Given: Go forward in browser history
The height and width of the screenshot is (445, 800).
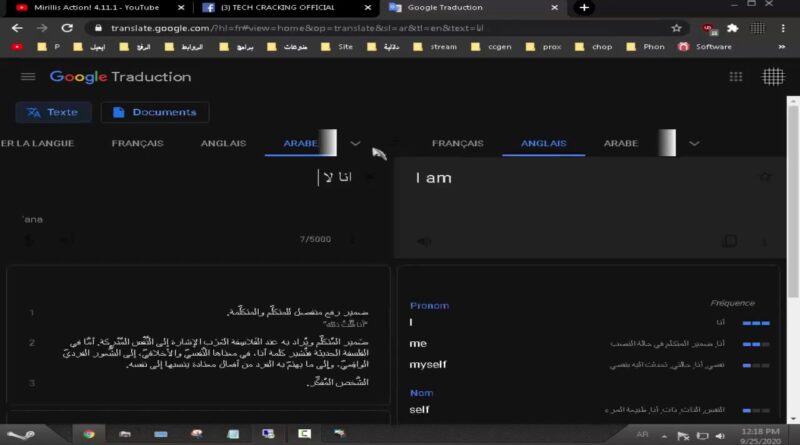Looking at the screenshot, I should point(42,28).
